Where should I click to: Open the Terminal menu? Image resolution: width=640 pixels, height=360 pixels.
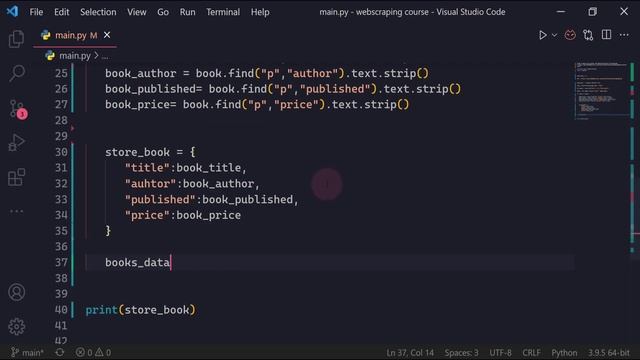(223, 12)
